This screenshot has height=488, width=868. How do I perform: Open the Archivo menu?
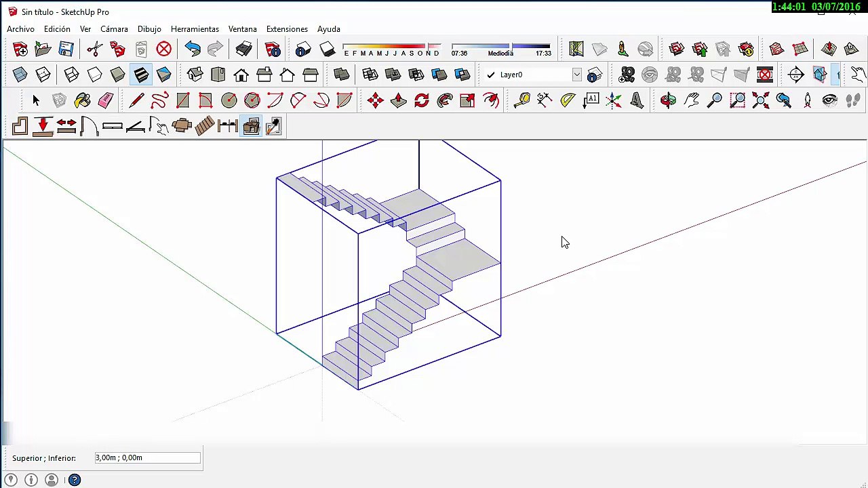[20, 29]
